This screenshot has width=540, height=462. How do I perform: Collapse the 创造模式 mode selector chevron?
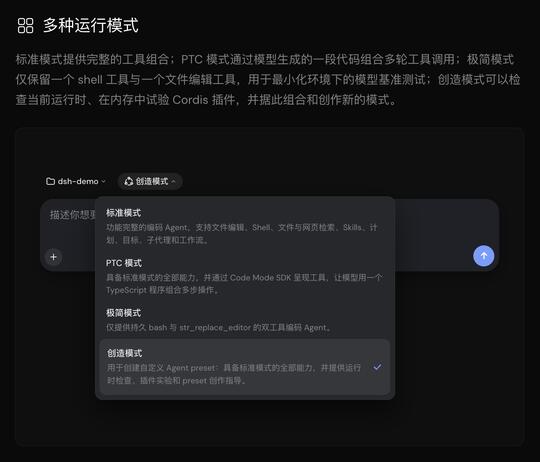coord(174,181)
